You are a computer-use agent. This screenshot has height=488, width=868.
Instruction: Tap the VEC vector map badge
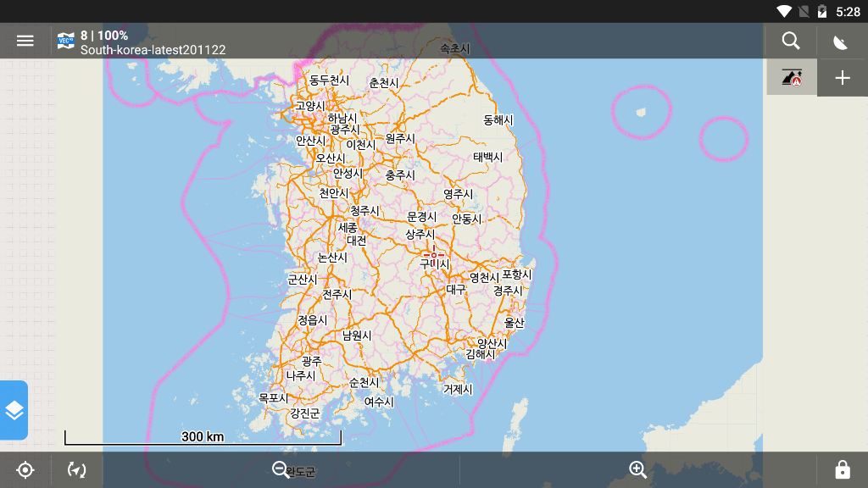tap(64, 40)
